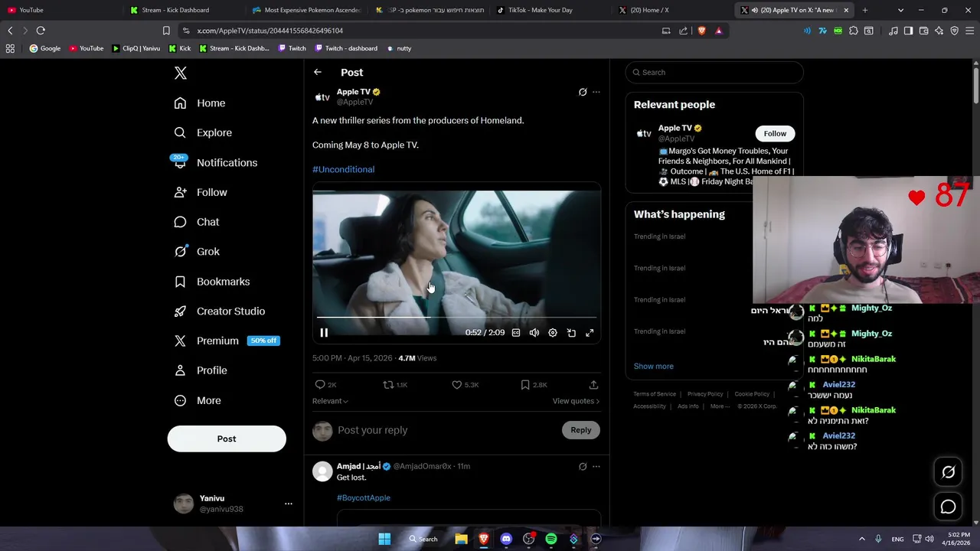Open video playback settings gear

click(x=553, y=333)
